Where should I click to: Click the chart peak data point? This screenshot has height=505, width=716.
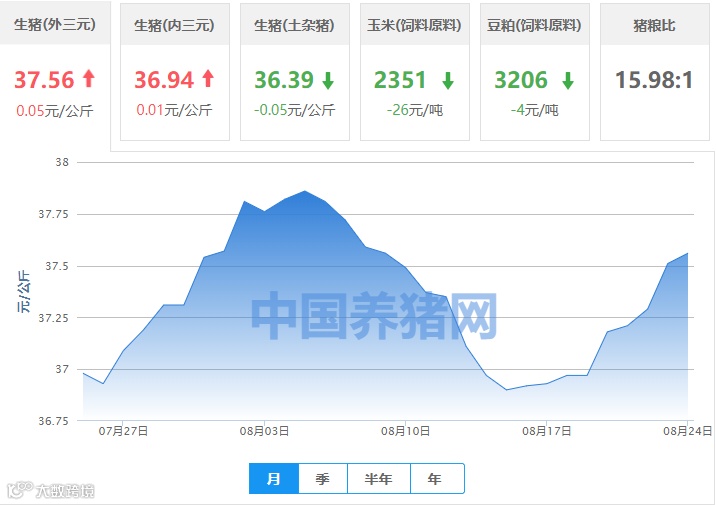coord(305,191)
